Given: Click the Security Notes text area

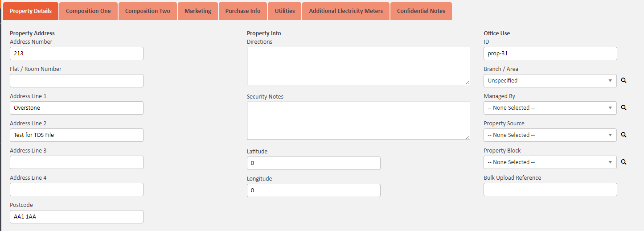Looking at the screenshot, I should click(358, 121).
